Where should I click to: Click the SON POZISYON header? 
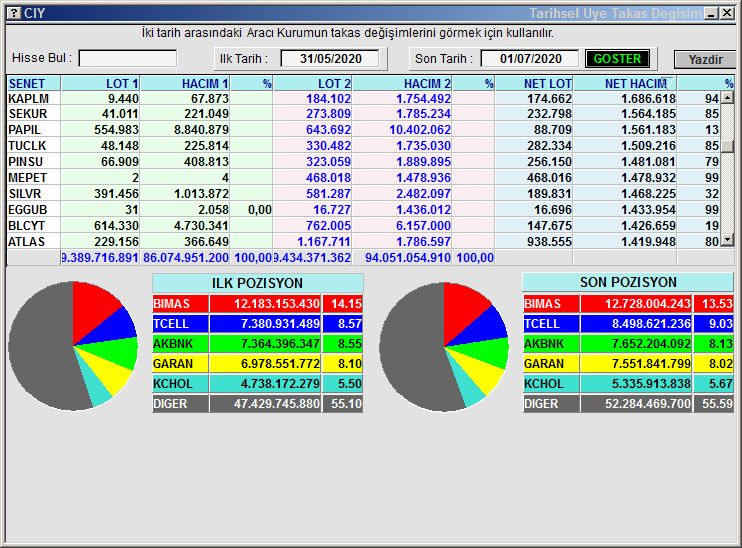(628, 282)
